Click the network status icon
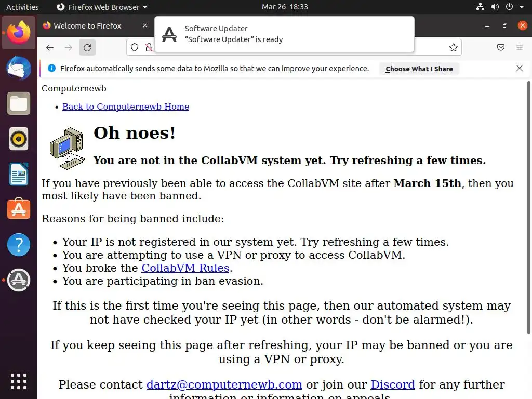The image size is (532, 399). (480, 7)
